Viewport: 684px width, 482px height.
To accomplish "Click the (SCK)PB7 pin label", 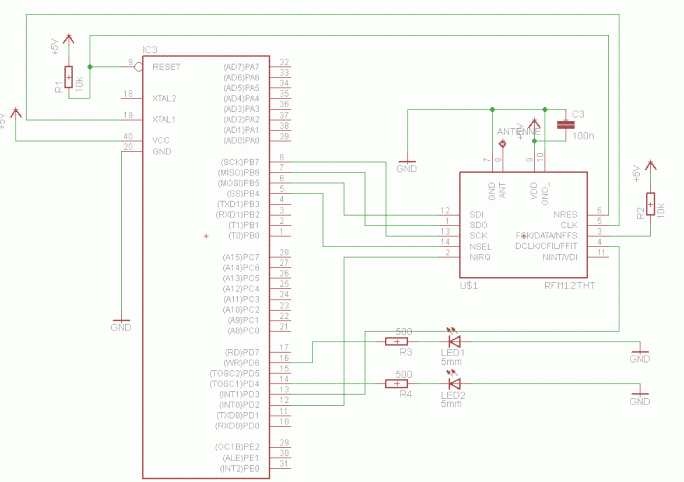I will (x=240, y=162).
